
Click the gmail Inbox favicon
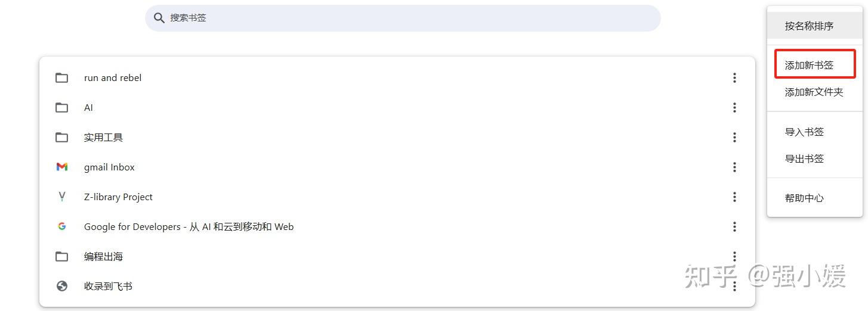coord(62,167)
